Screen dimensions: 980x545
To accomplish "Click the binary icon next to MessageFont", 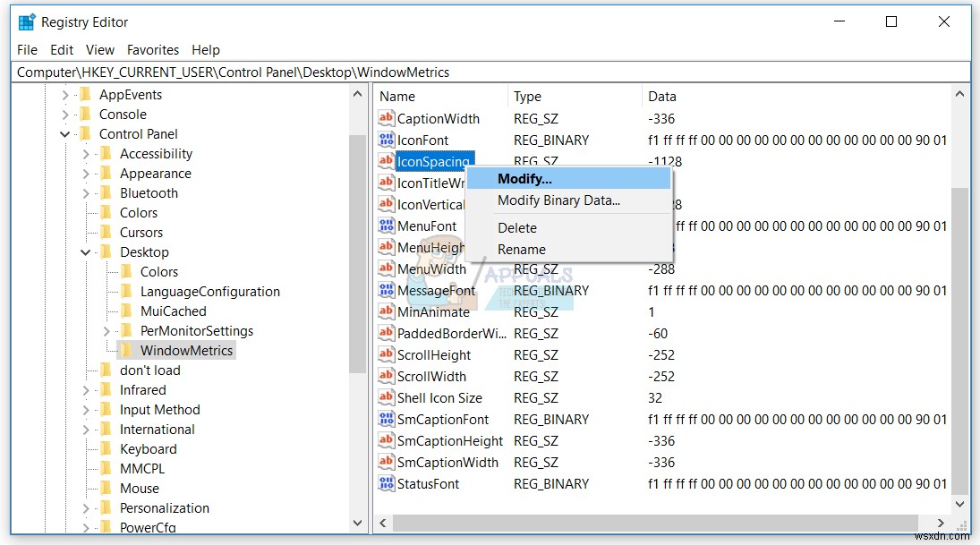I will tap(385, 290).
